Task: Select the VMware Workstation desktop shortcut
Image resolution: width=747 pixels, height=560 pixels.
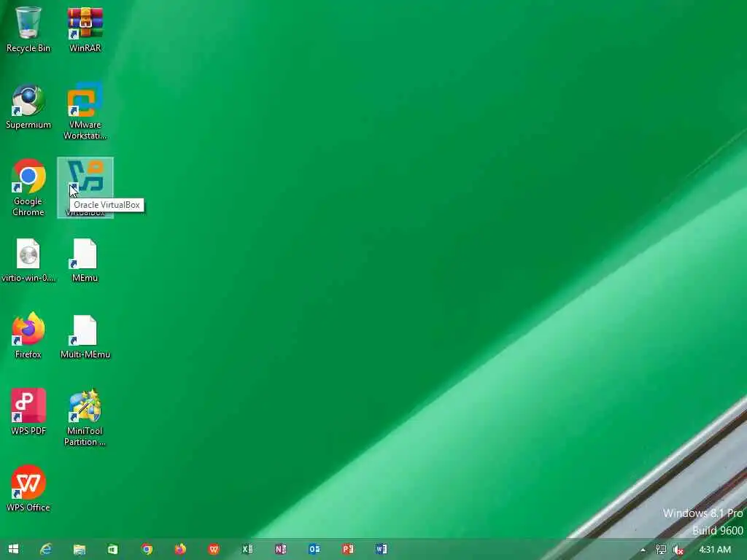Action: [x=85, y=112]
